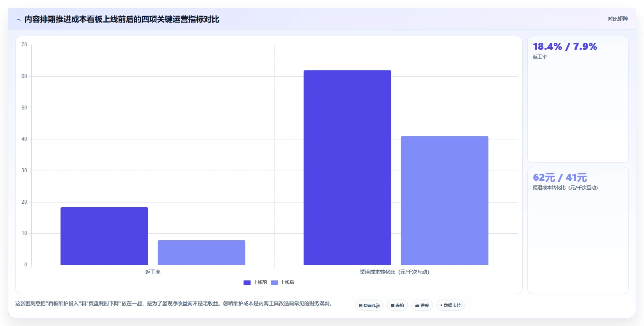Click the 渠道成本转化比 上线后 bar
The width and height of the screenshot is (644, 326).
[x=445, y=201]
